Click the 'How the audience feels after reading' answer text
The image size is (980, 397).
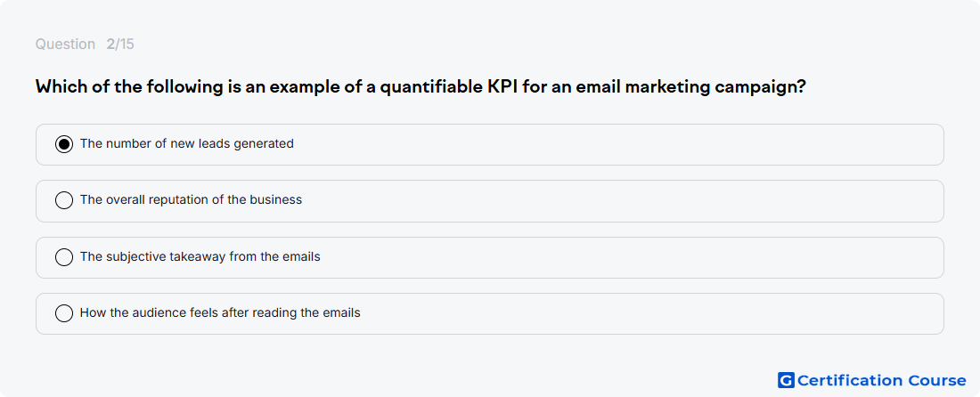(220, 312)
